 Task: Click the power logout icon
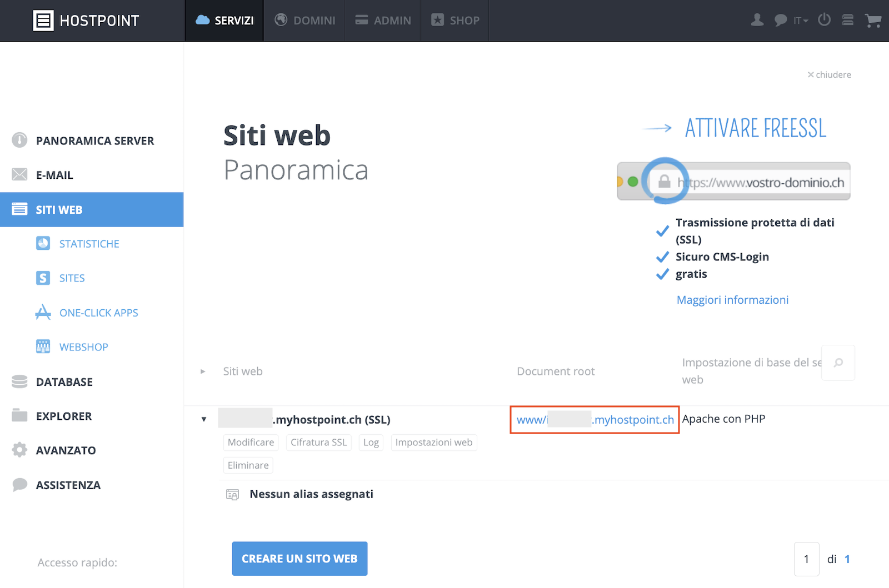[825, 19]
